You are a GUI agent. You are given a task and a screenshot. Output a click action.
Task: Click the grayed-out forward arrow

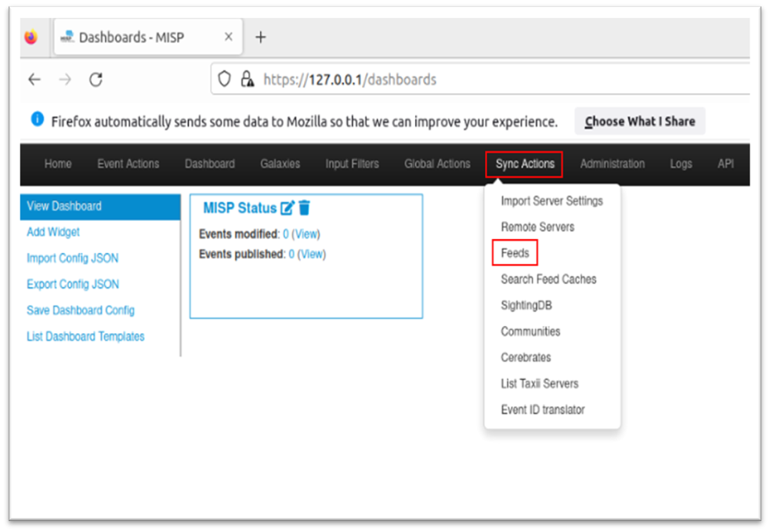point(64,79)
